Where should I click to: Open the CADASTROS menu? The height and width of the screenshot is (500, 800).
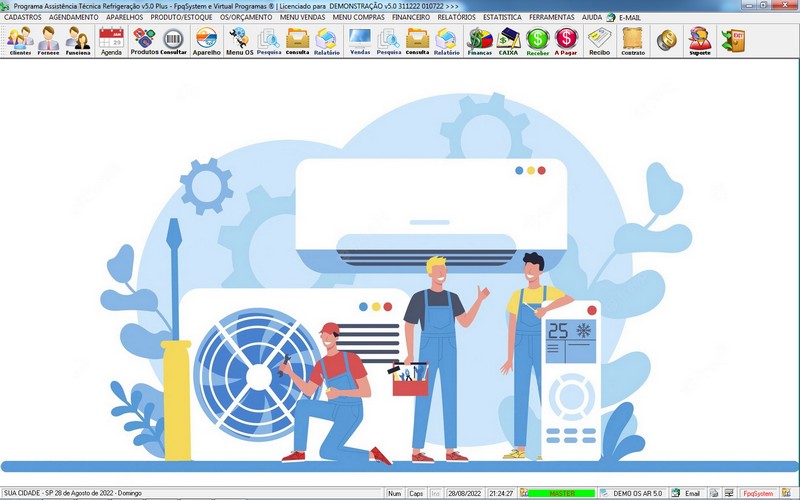pos(23,17)
